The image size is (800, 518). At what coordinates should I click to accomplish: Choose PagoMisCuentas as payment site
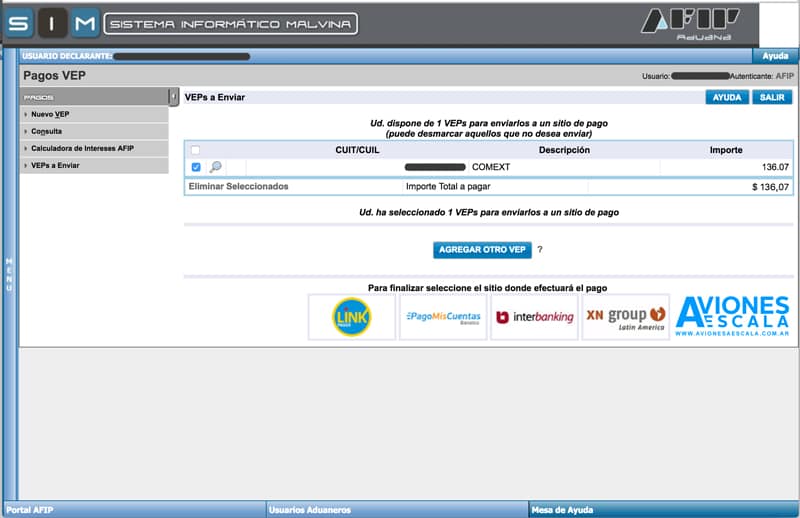(443, 317)
